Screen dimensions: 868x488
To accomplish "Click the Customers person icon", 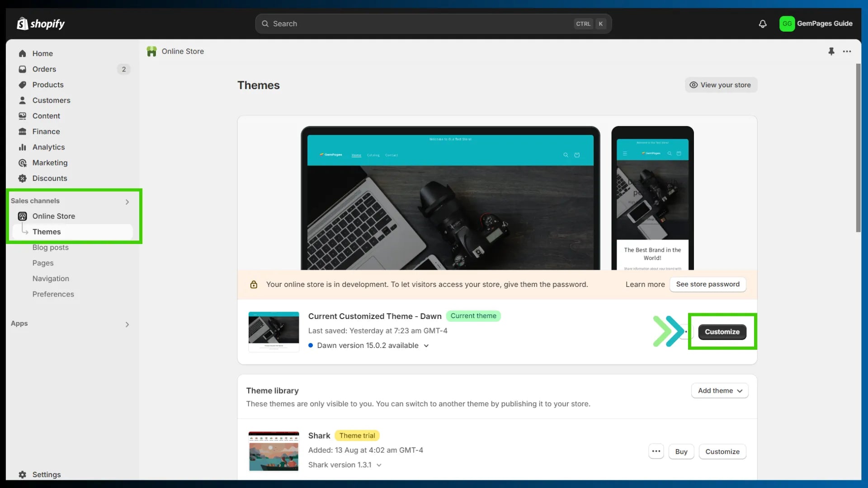I will pos(22,100).
